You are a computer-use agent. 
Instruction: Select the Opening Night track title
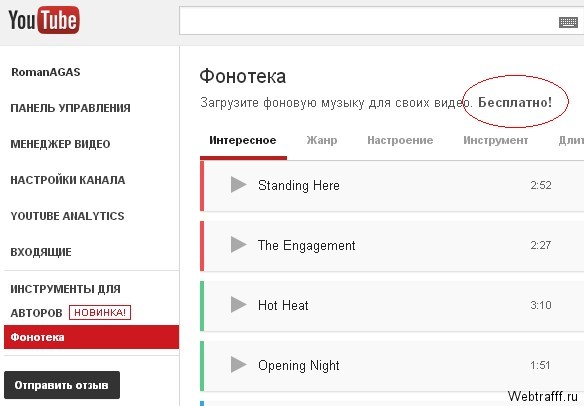pyautogui.click(x=299, y=366)
